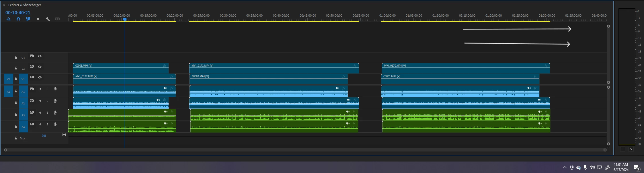This screenshot has height=173, width=644.
Task: Close the Federer & Shonebarger sequence tab
Action: click(4, 5)
